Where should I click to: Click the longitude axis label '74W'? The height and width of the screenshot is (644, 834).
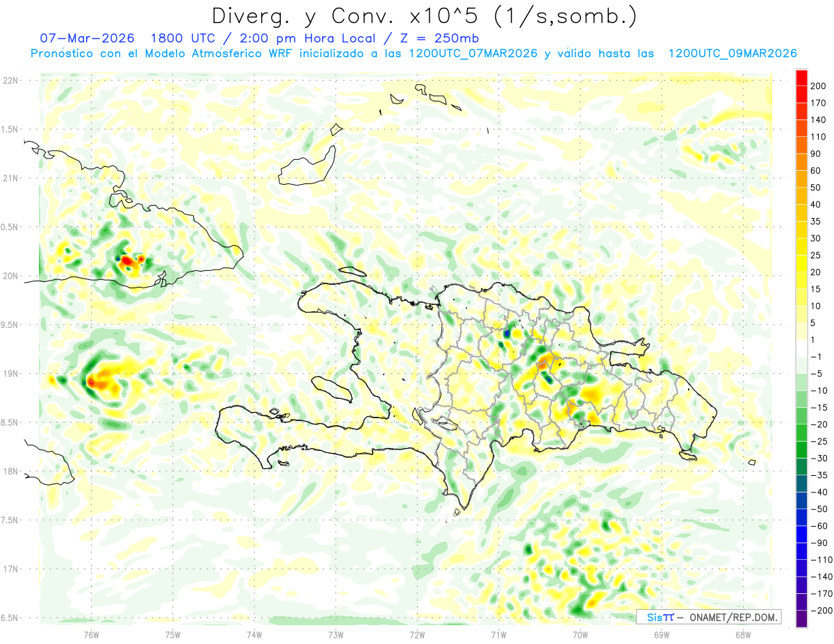(254, 634)
